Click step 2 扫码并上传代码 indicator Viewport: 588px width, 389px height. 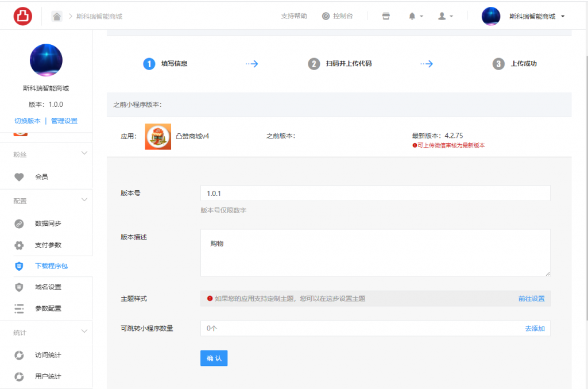tap(340, 64)
